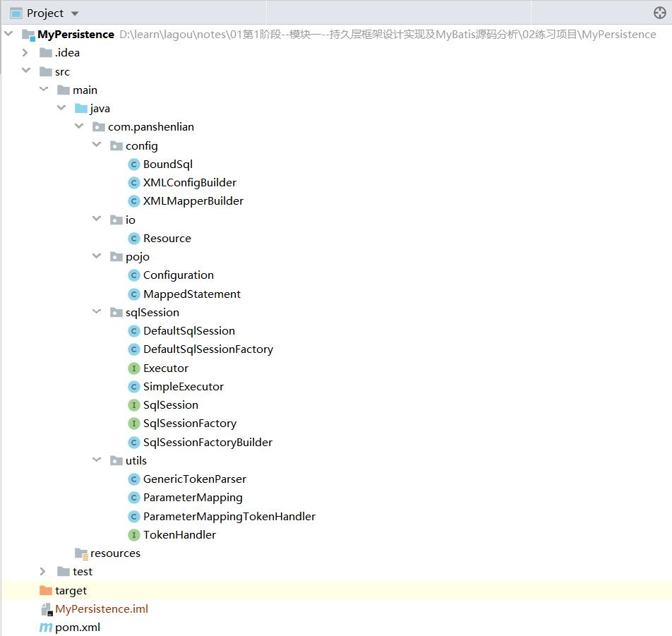Select the Executor interface name
Screen dimensions: 672x636
click(166, 368)
